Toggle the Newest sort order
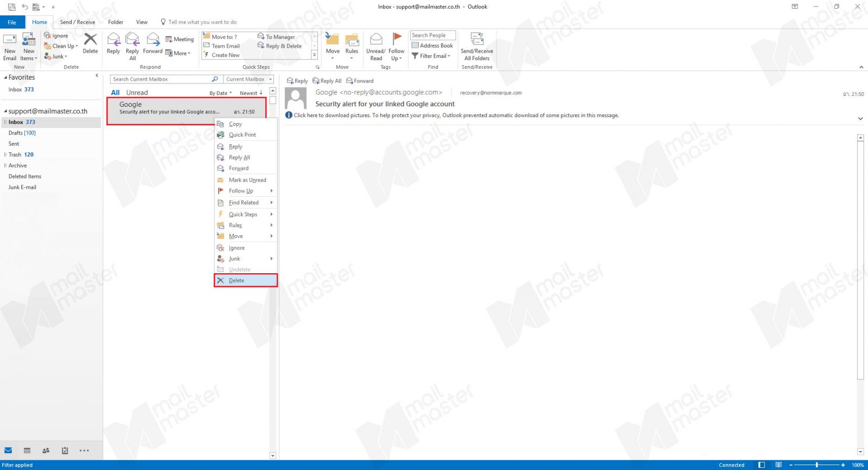 tap(251, 93)
